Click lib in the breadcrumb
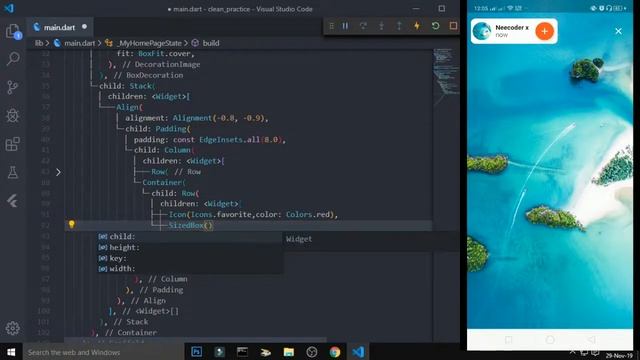The width and height of the screenshot is (640, 360). [x=39, y=43]
